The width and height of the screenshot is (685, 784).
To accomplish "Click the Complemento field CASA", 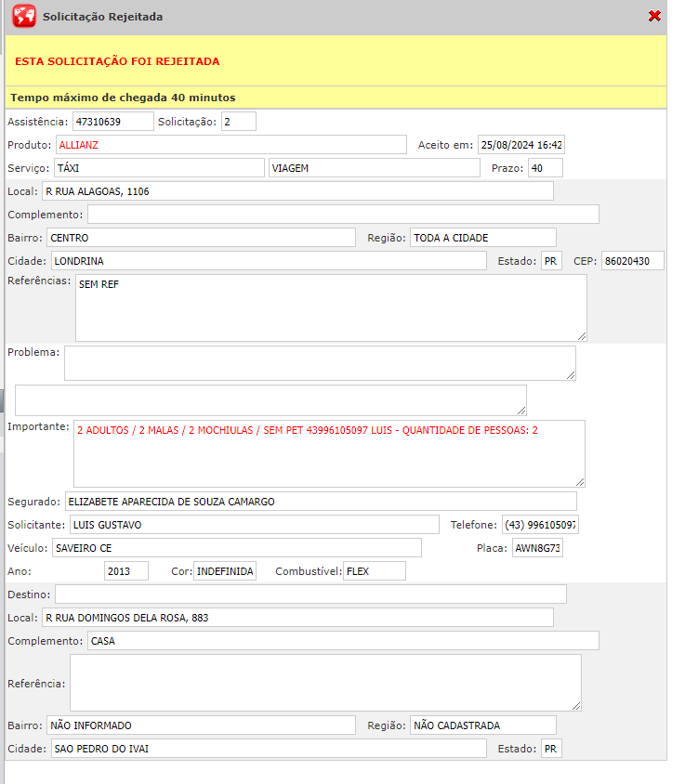I will coord(343,641).
